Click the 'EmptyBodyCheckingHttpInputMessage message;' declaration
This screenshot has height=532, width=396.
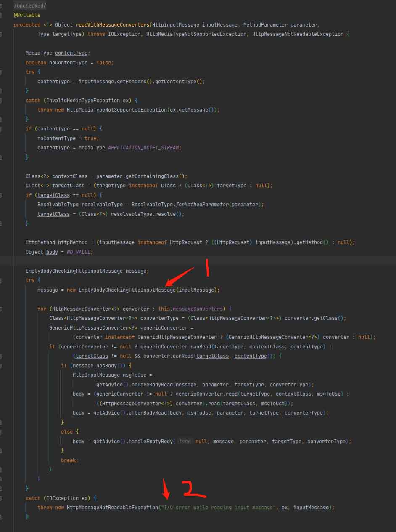point(87,271)
